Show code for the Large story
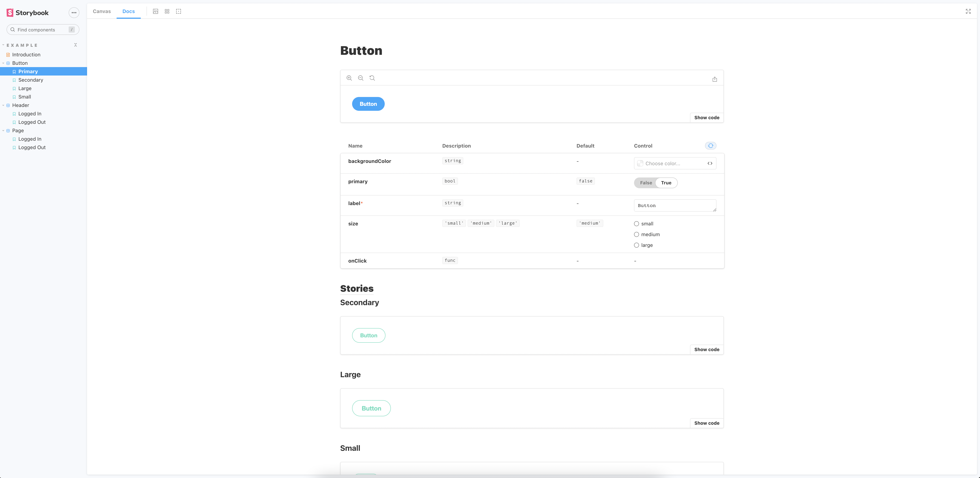 (707, 423)
